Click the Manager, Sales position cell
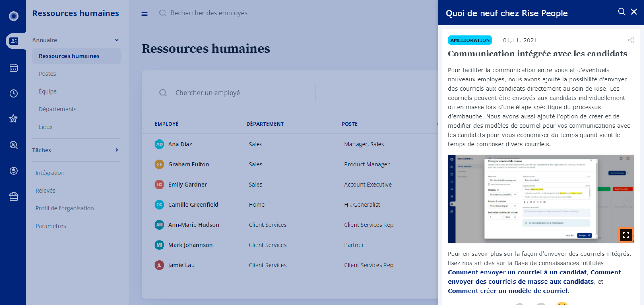 click(364, 144)
